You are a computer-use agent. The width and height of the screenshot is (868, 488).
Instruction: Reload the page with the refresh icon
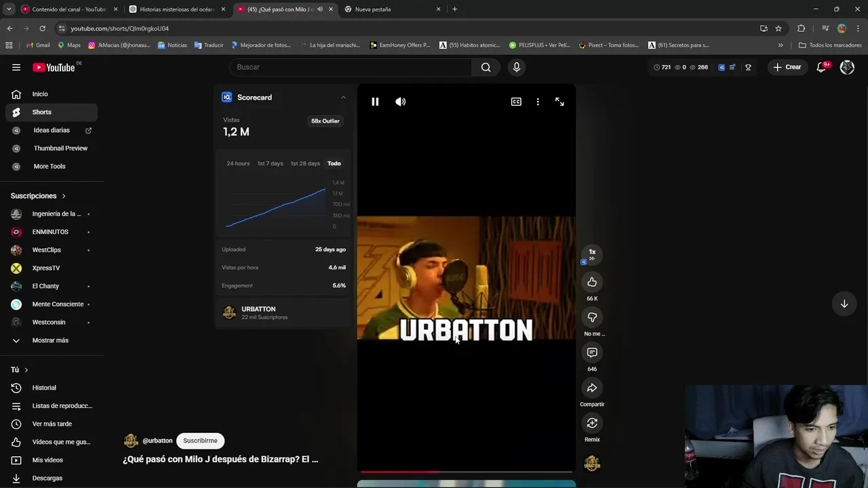(x=42, y=28)
